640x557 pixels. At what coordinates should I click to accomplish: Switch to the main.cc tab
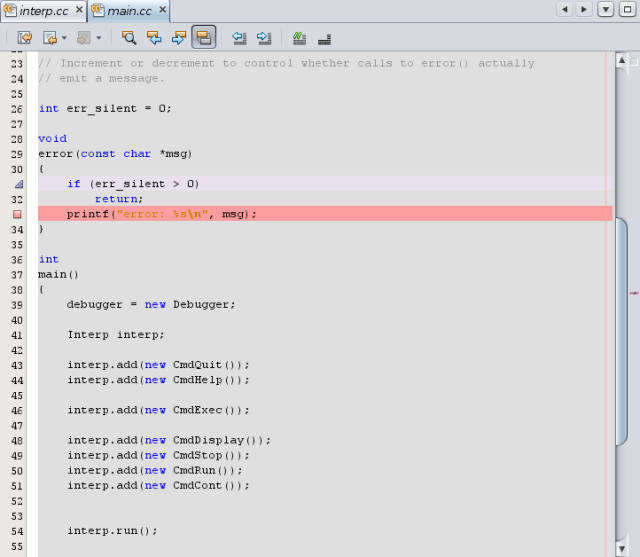(129, 11)
